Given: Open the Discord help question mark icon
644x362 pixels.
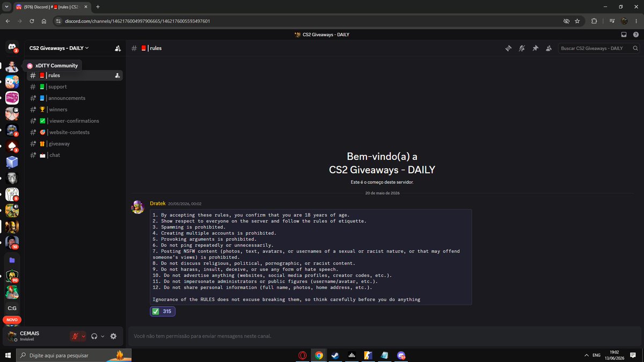Looking at the screenshot, I should (635, 34).
